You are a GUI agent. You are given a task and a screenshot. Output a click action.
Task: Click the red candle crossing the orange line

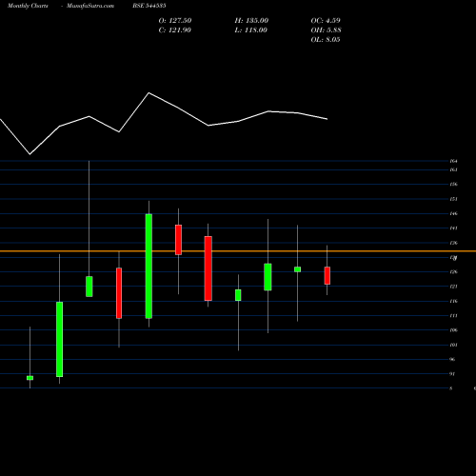click(178, 240)
